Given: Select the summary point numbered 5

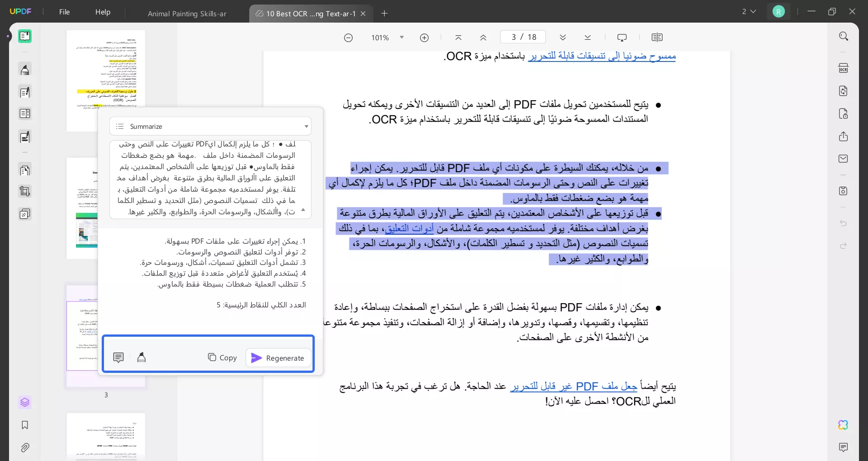Looking at the screenshot, I should (x=232, y=284).
